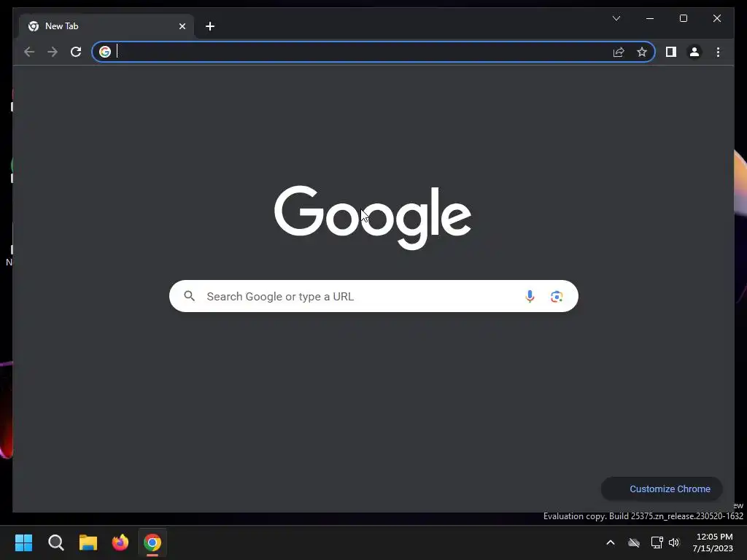The image size is (747, 560).
Task: Click the forward navigation arrow
Action: click(53, 52)
